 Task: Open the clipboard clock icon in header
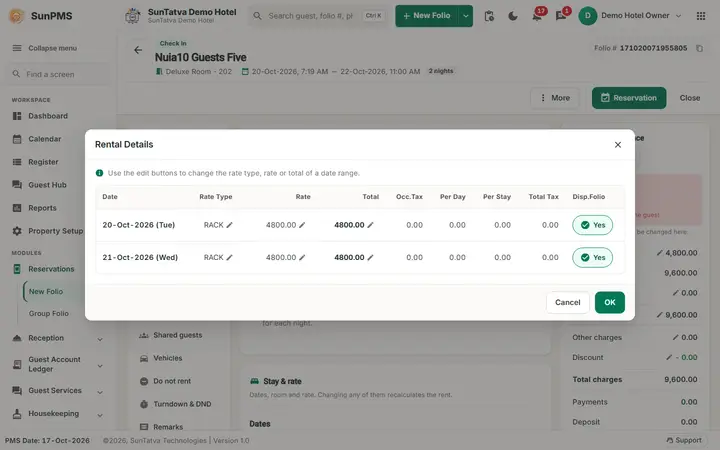coord(489,16)
